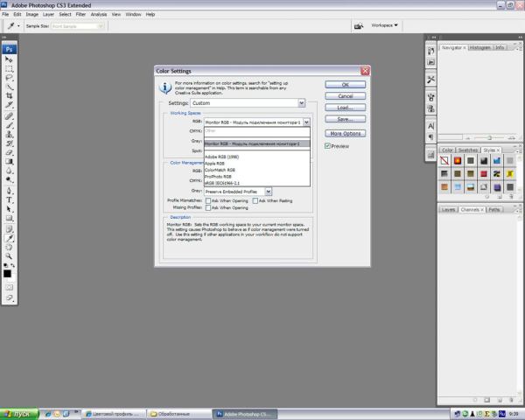525x420 pixels.
Task: Apply the red No Style swatch
Action: tap(444, 161)
